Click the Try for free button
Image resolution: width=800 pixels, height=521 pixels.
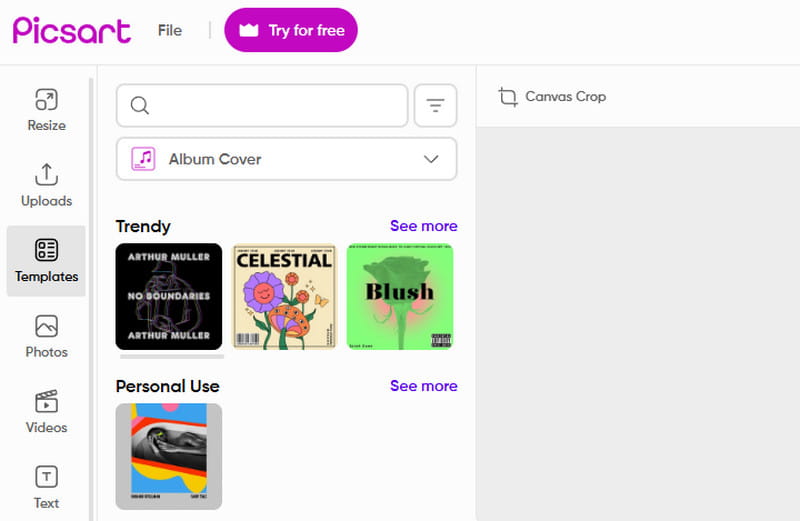(291, 30)
